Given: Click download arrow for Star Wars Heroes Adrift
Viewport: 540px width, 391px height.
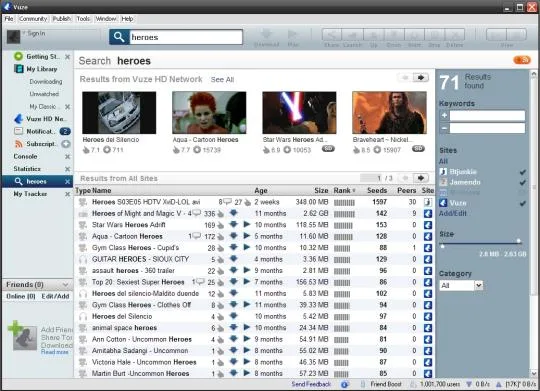Looking at the screenshot, I should tap(233, 225).
